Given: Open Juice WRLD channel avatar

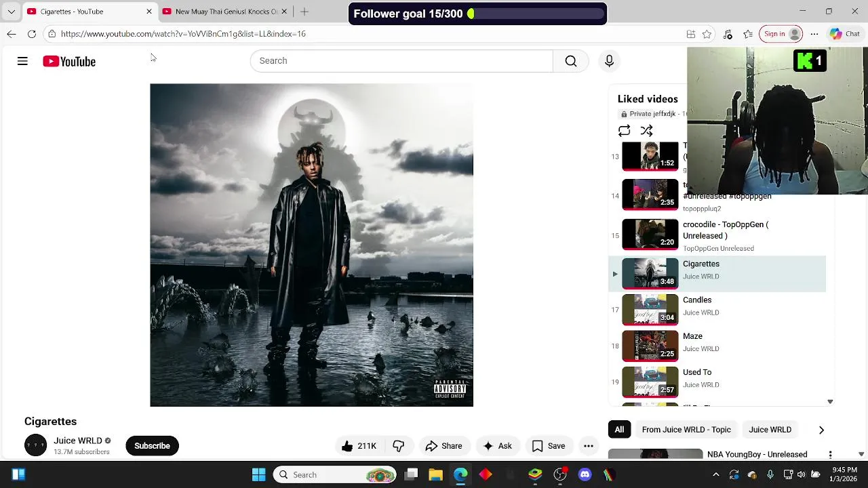Looking at the screenshot, I should 35,445.
